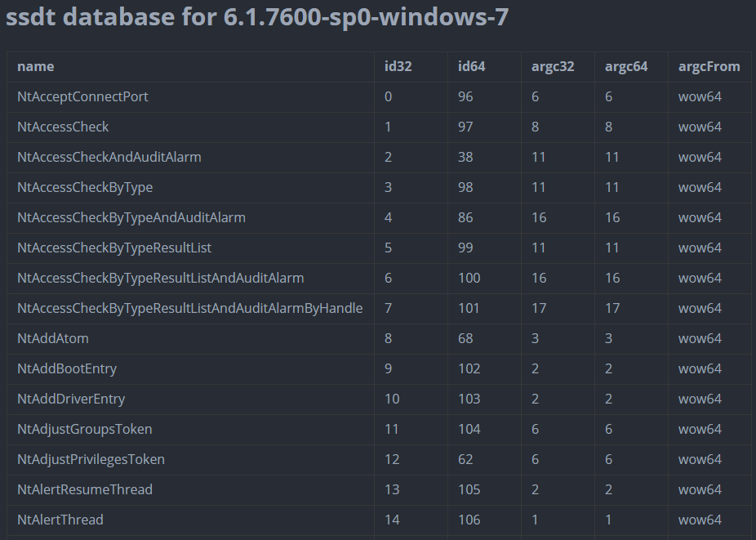Click the NtAccessCheckByType name cell
Viewport: 756px width, 540px height.
click(x=85, y=188)
